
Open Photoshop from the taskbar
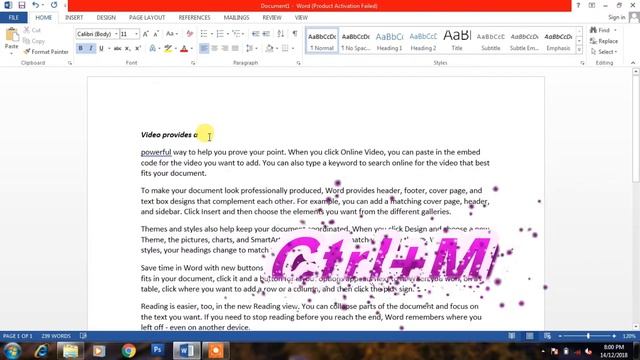158,351
